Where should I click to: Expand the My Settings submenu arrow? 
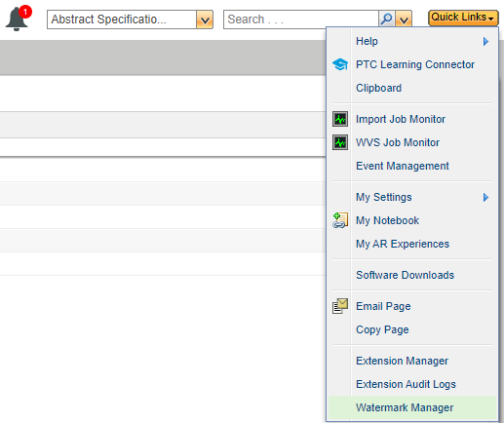485,197
